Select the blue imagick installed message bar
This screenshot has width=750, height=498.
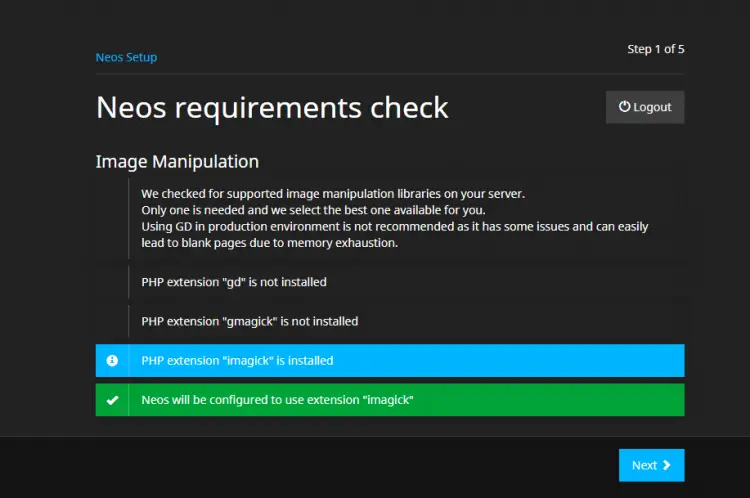click(390, 360)
